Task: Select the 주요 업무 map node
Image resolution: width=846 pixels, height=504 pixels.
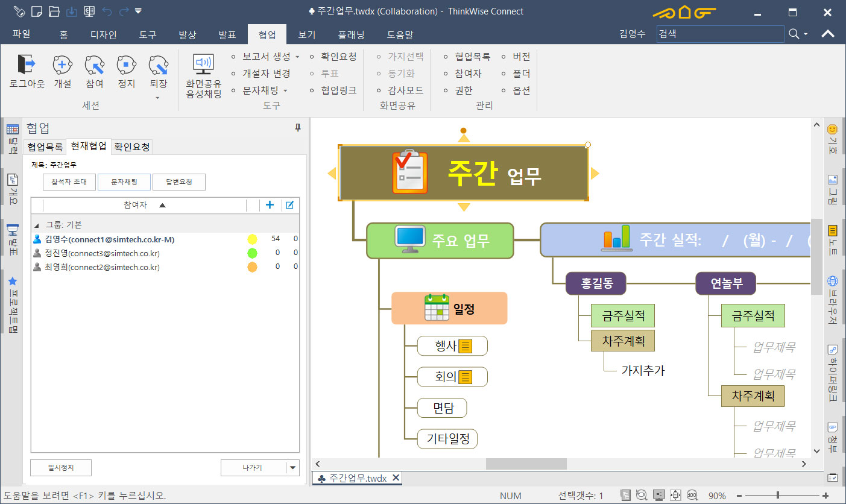Action: pos(440,241)
